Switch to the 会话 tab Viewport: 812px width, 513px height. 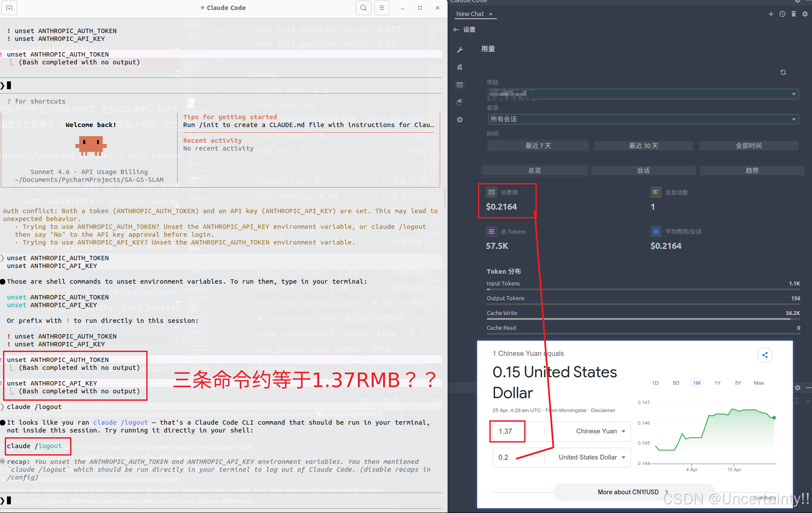(x=644, y=171)
